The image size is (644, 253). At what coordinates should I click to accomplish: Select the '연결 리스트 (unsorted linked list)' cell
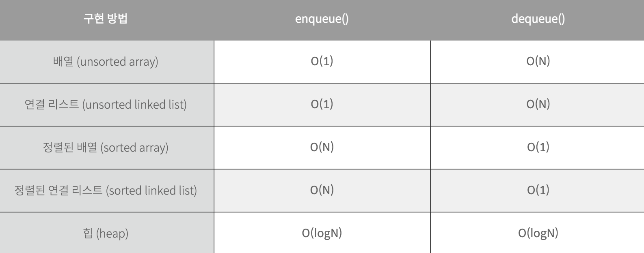107,105
